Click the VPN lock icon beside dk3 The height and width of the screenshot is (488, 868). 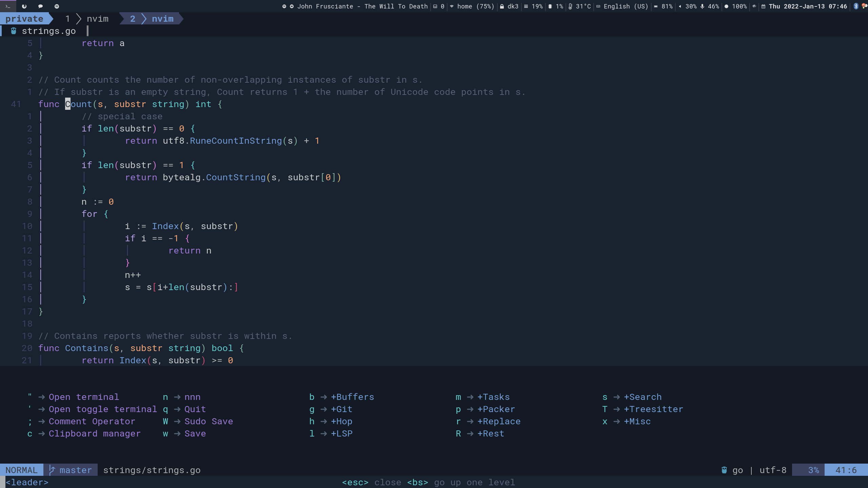pyautogui.click(x=502, y=6)
